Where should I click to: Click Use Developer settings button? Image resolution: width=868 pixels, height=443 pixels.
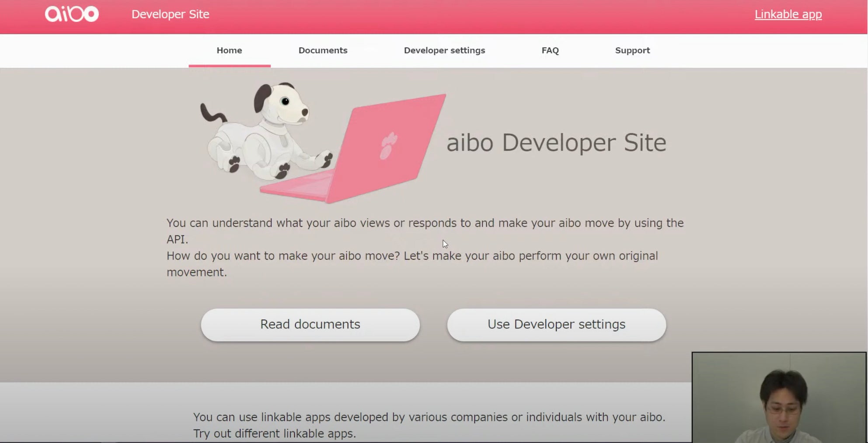click(556, 325)
